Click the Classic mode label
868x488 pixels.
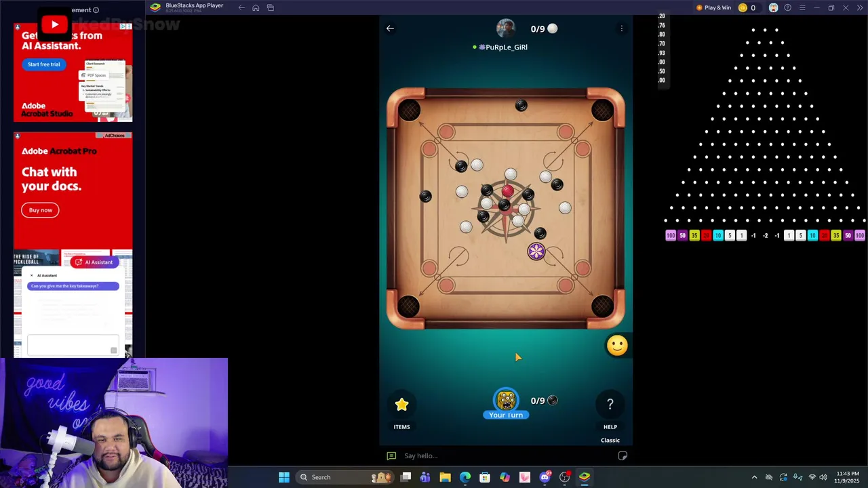pyautogui.click(x=610, y=440)
